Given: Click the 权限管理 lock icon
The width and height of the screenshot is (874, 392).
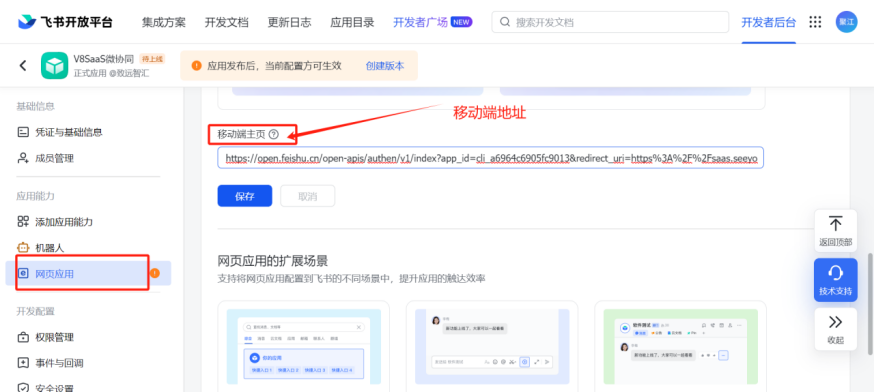Looking at the screenshot, I should (x=23, y=337).
